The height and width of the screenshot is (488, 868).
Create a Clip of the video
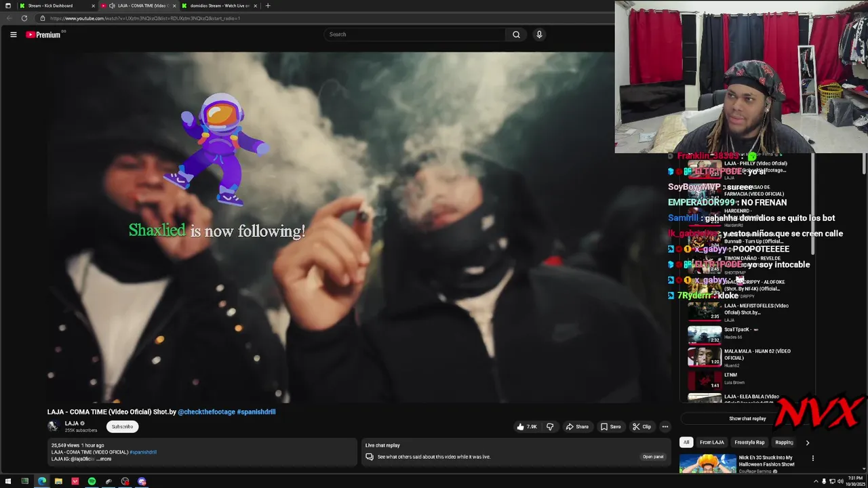pos(642,426)
